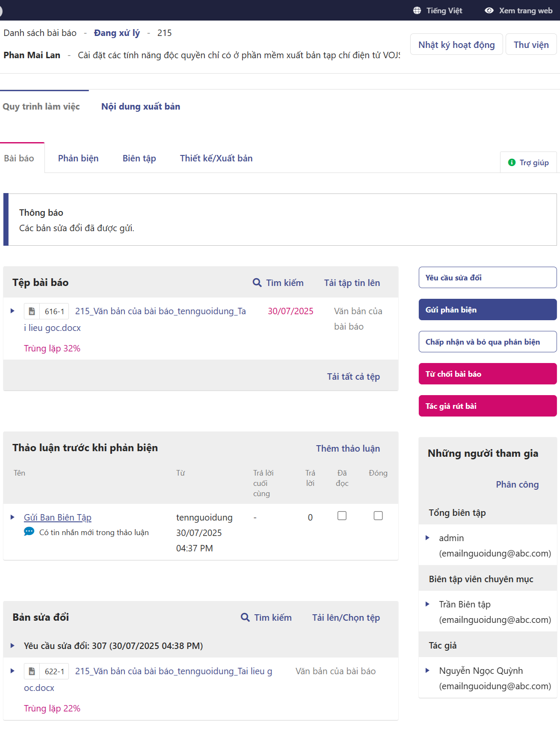Viewport: 560px width, 747px height.
Task: Tick the Đóng checkbox for discussion
Action: click(x=378, y=516)
